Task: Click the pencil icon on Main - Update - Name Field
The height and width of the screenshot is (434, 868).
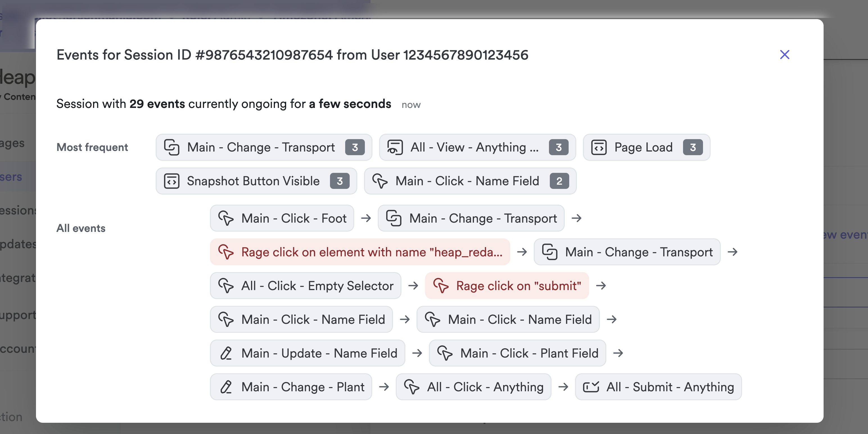Action: (x=226, y=353)
